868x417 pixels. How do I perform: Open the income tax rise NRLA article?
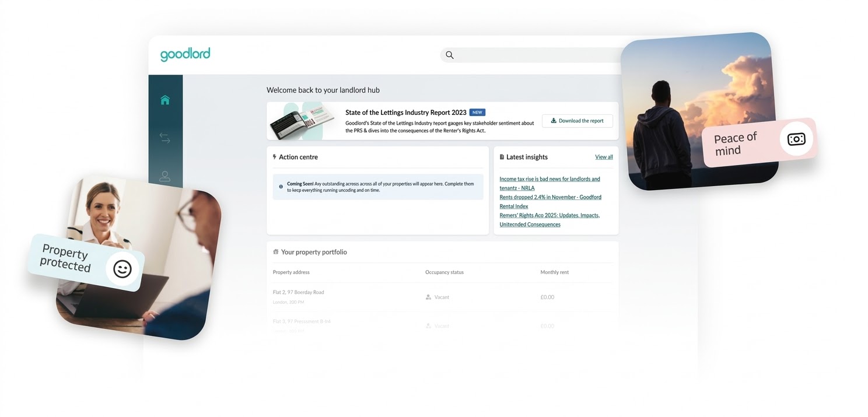[549, 183]
